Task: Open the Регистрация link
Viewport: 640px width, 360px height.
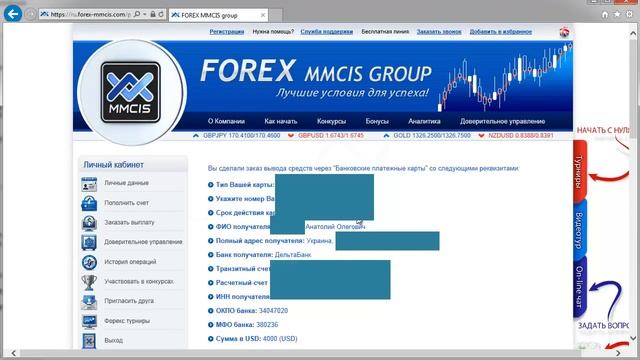Action: (x=227, y=31)
